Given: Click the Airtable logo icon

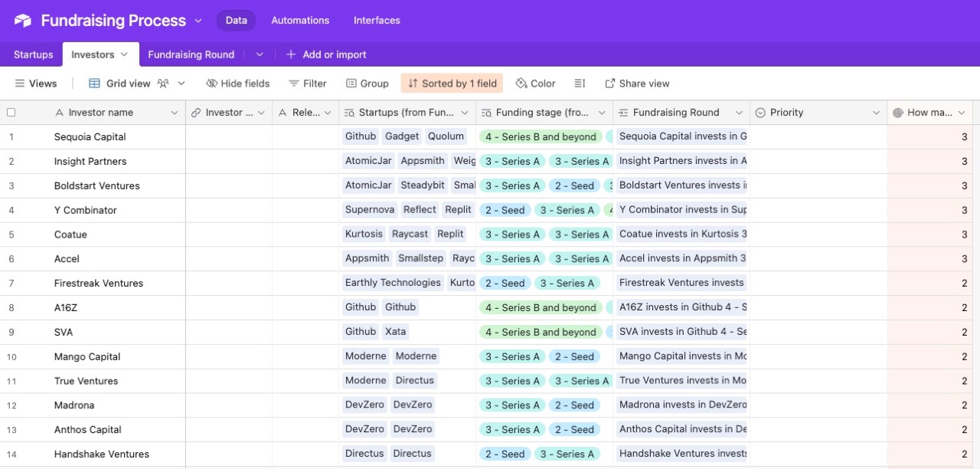Looking at the screenshot, I should 23,21.
